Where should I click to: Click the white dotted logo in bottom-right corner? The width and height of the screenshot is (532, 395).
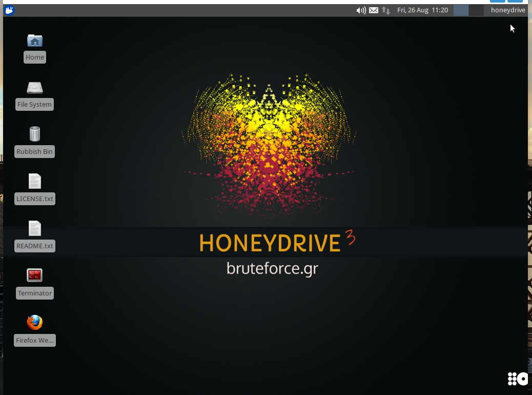pyautogui.click(x=517, y=379)
